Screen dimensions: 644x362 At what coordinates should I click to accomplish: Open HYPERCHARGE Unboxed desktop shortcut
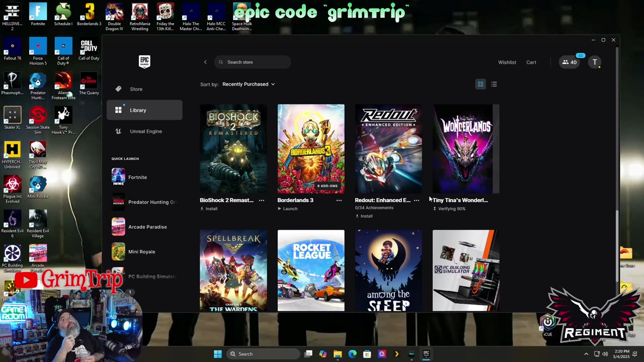12,155
